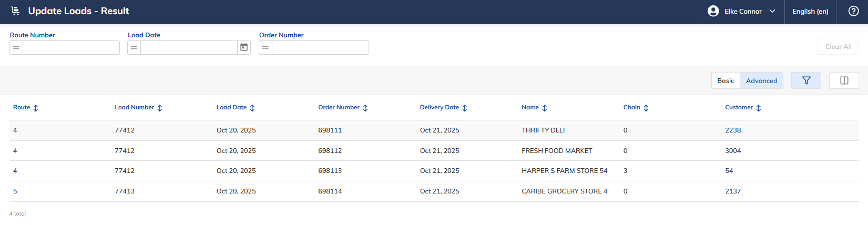Screen dimensions: 868x225
Task: Click the Route Number input field
Action: (71, 47)
